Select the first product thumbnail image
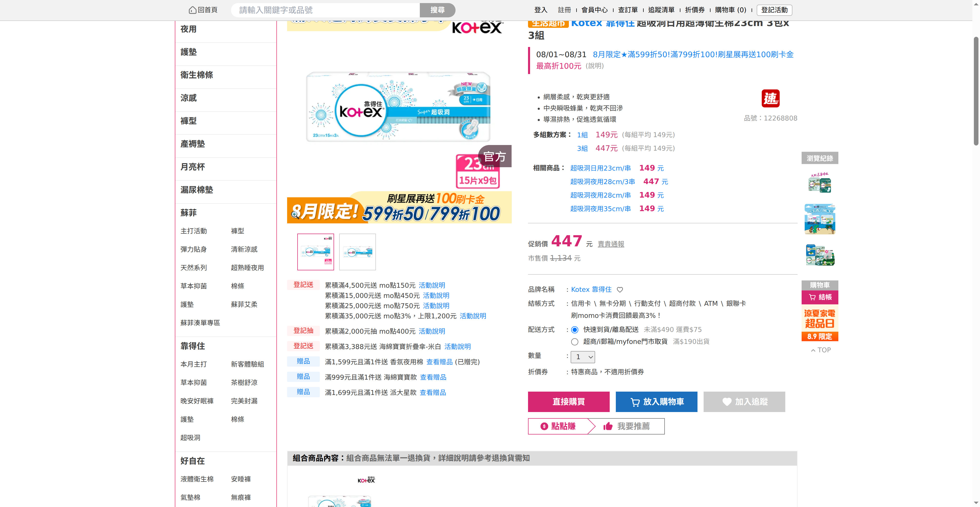This screenshot has height=507, width=980. click(315, 252)
